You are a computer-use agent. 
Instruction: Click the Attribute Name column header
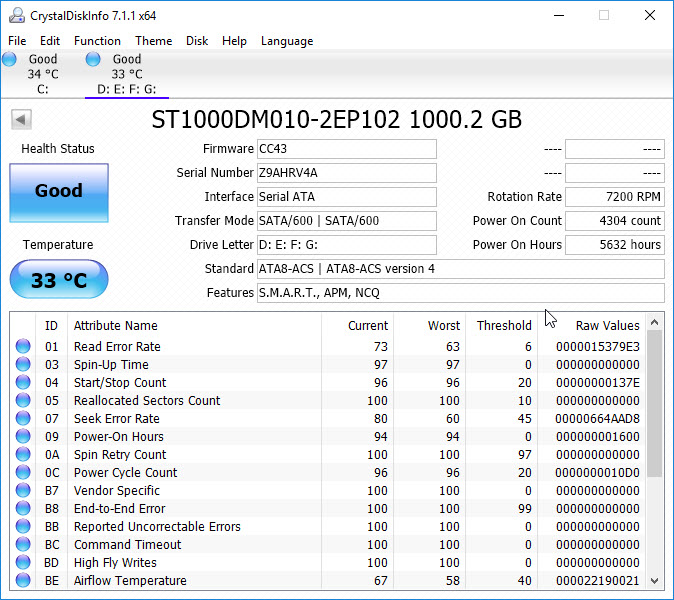click(194, 325)
